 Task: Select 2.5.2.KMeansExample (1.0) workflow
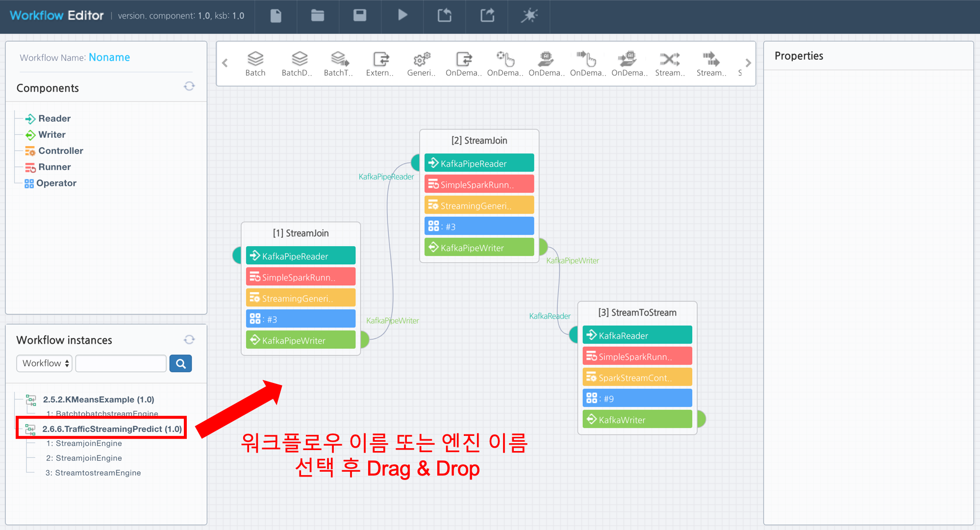(98, 400)
